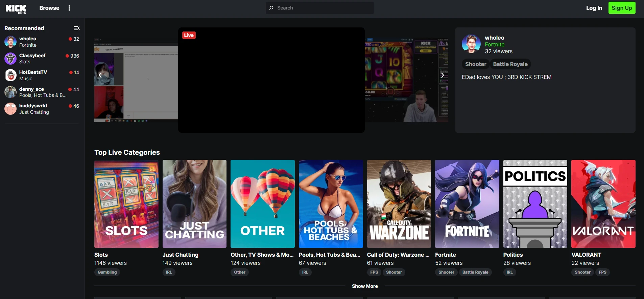Click the Other, TV Shows & Mo... title
Screen dimensions: 644x299
point(262,255)
